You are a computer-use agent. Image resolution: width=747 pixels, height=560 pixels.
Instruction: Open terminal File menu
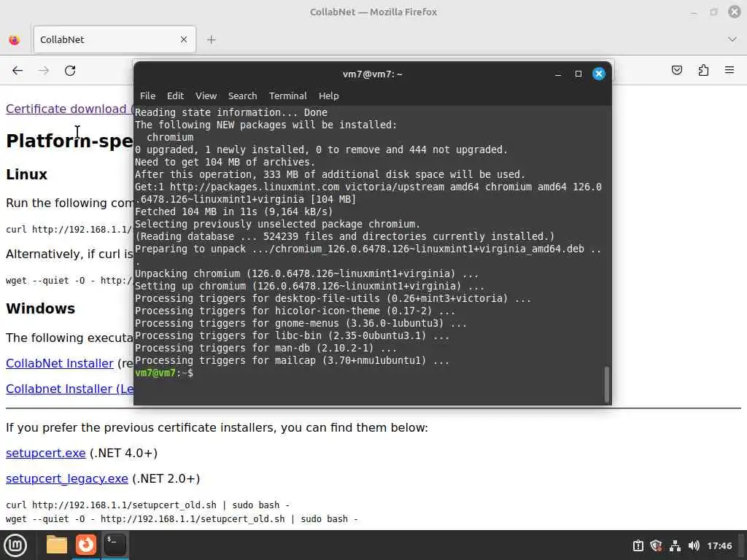[147, 96]
